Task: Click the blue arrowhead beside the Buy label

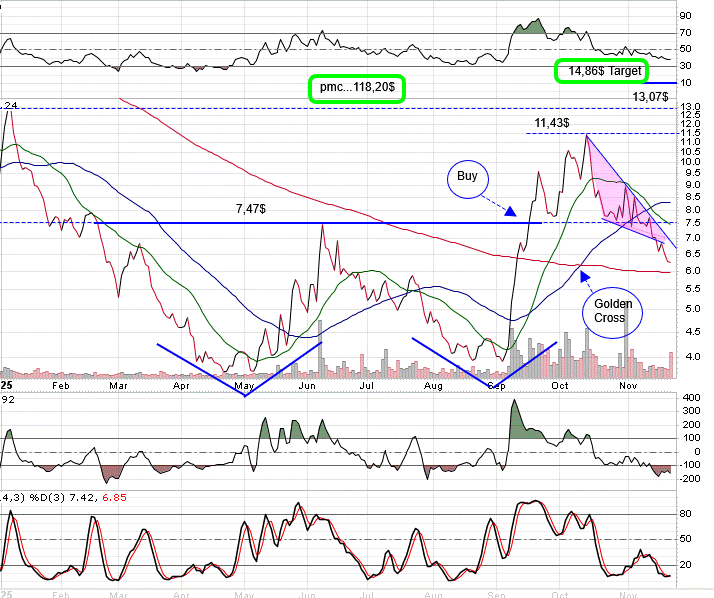Action: [511, 211]
